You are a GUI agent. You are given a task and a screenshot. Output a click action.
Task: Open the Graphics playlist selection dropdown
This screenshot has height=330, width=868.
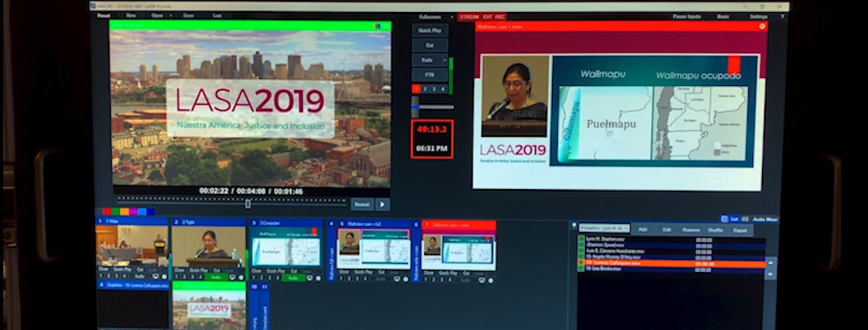604,228
